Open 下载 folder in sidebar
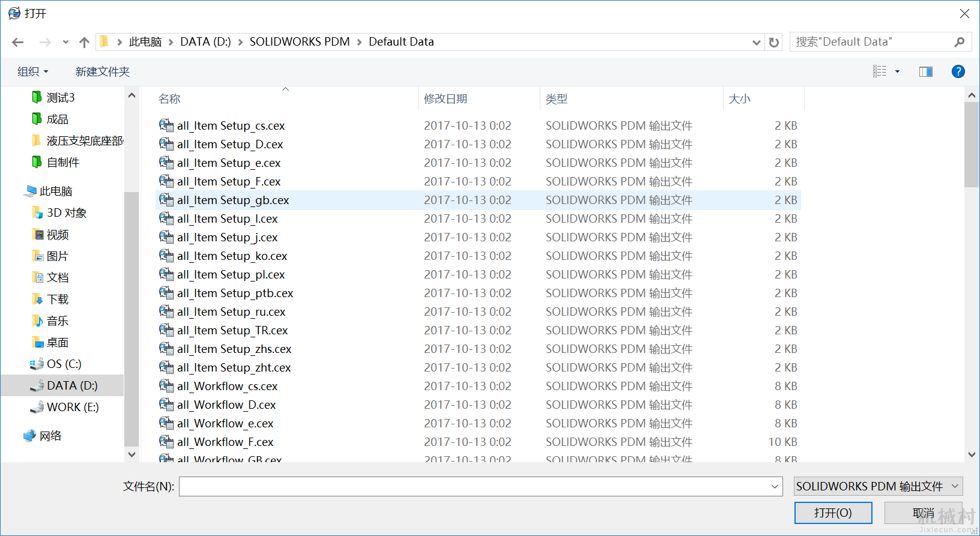Image resolution: width=980 pixels, height=536 pixels. pos(58,299)
